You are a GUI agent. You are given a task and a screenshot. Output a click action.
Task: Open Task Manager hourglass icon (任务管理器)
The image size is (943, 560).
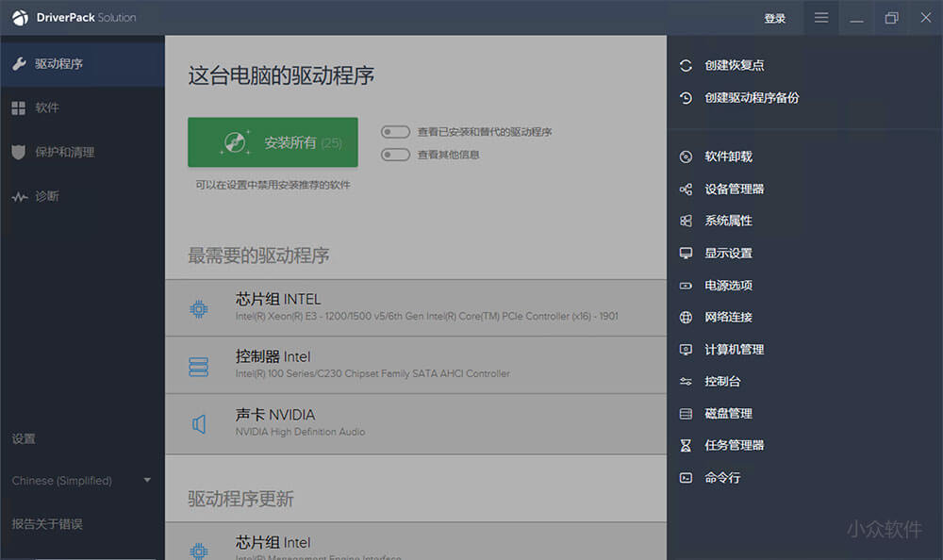coord(686,445)
